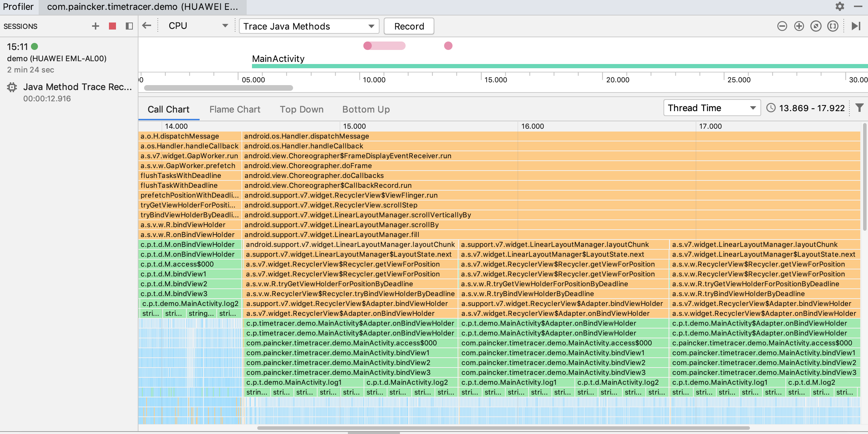Image resolution: width=868 pixels, height=434 pixels.
Task: Jump to live timeline icon
Action: point(856,26)
